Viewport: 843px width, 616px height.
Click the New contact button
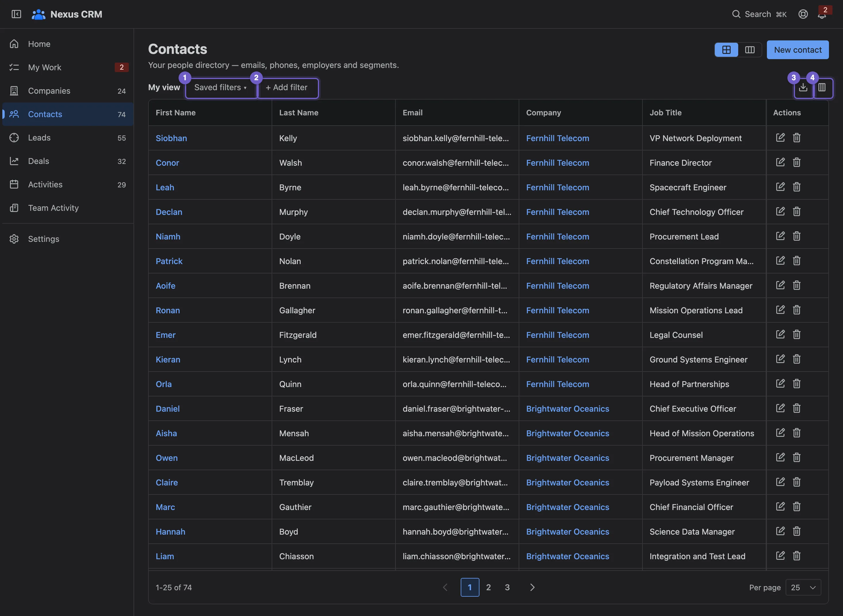(798, 50)
